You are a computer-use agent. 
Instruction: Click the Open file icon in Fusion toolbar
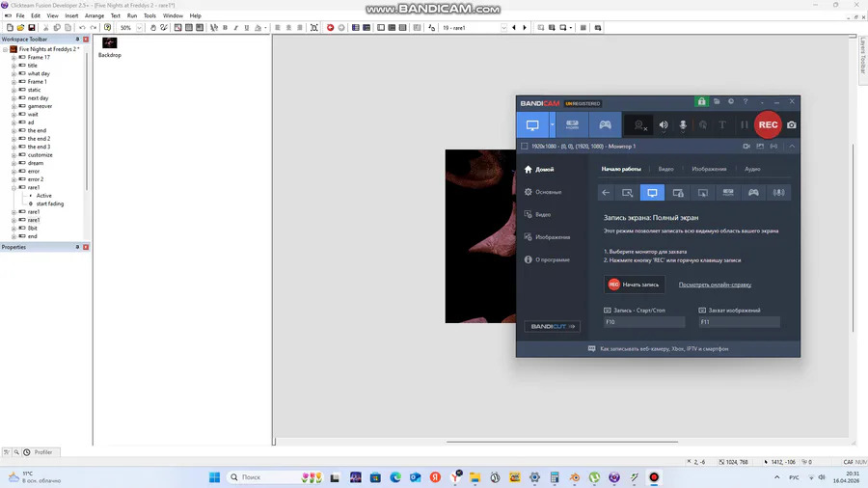20,28
